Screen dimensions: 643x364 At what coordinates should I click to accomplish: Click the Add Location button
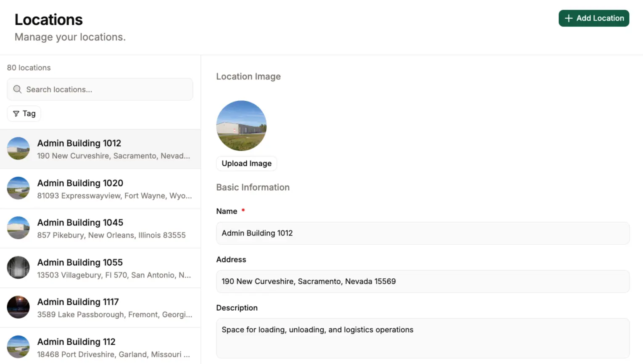pos(593,18)
